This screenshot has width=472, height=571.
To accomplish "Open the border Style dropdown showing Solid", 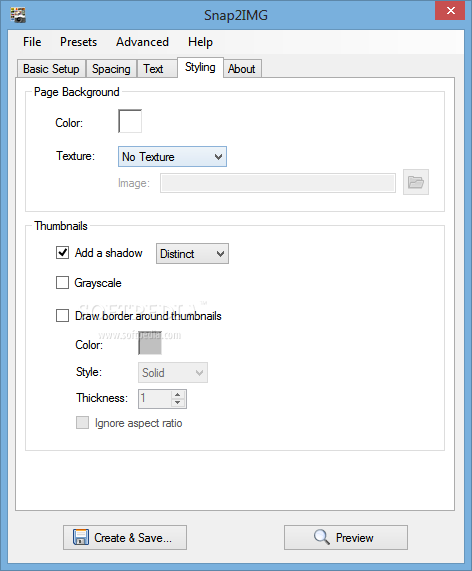I will pos(173,373).
